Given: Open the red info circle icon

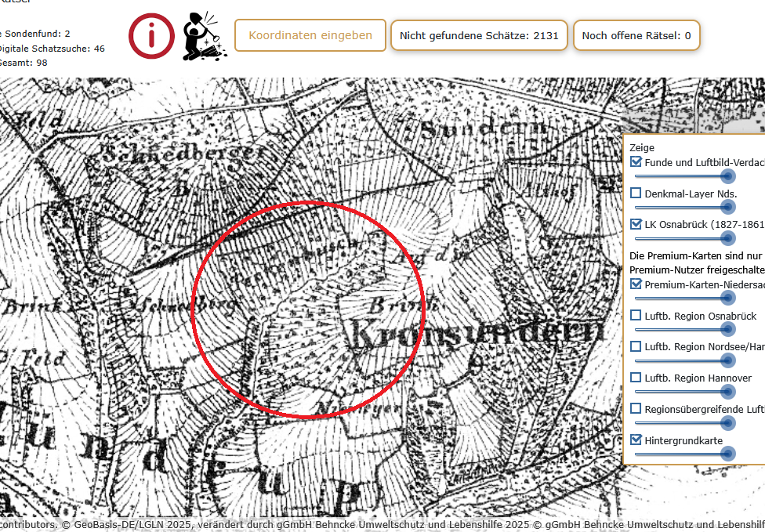Looking at the screenshot, I should click(x=151, y=36).
